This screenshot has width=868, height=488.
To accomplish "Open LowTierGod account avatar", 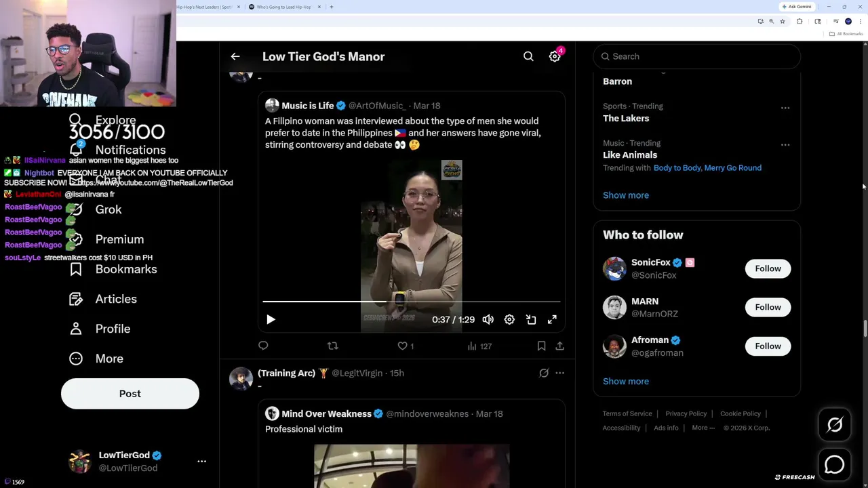I will point(80,461).
